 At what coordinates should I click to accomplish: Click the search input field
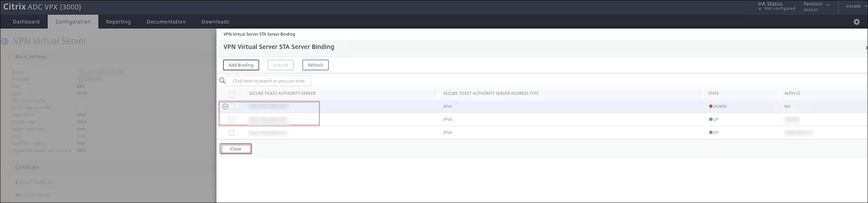269,81
